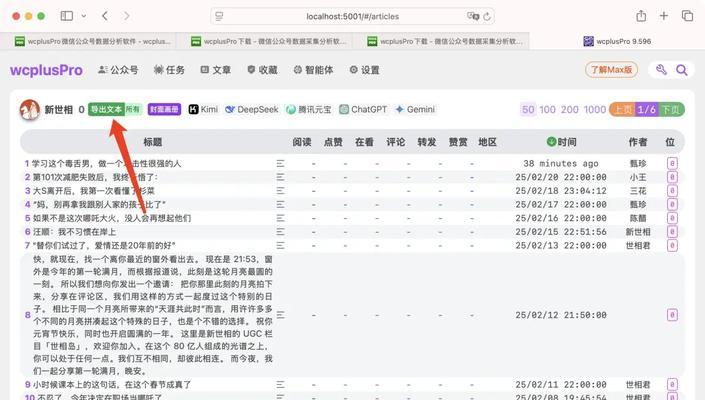Screen dimensions: 705x400
Task: Open article 第101次减肥失败后
Action: point(95,177)
